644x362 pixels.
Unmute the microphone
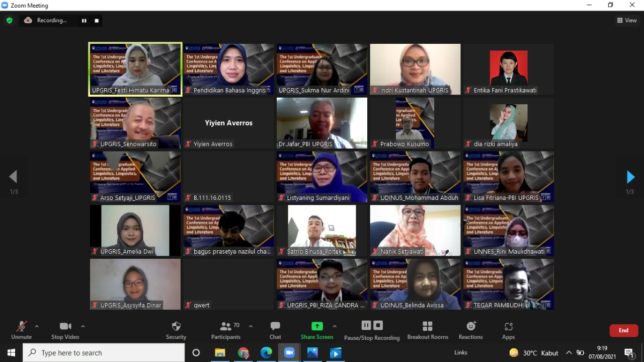click(x=21, y=330)
